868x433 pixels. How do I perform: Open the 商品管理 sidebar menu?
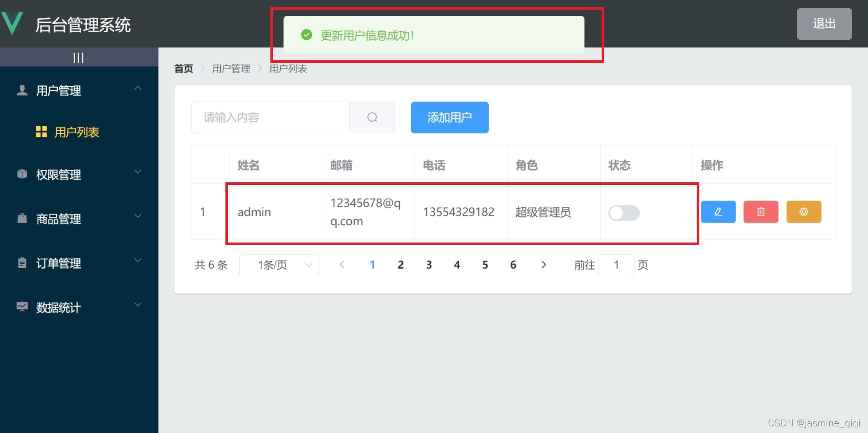(x=79, y=219)
